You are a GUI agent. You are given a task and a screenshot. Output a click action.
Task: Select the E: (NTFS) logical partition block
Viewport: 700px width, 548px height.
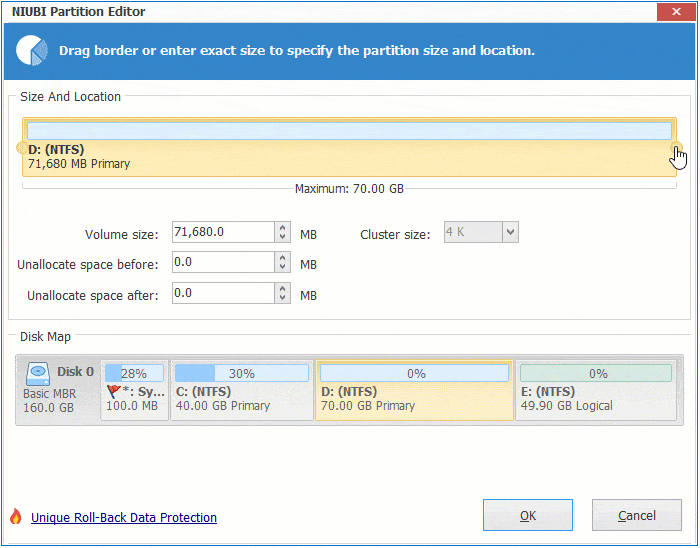coord(597,390)
